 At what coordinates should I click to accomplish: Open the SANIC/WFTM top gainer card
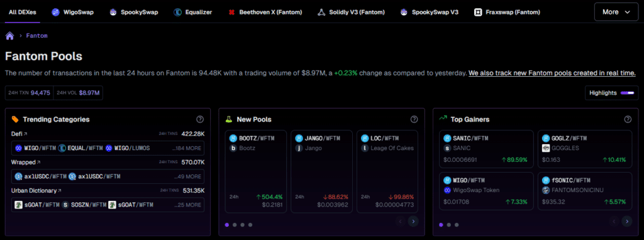[486, 149]
